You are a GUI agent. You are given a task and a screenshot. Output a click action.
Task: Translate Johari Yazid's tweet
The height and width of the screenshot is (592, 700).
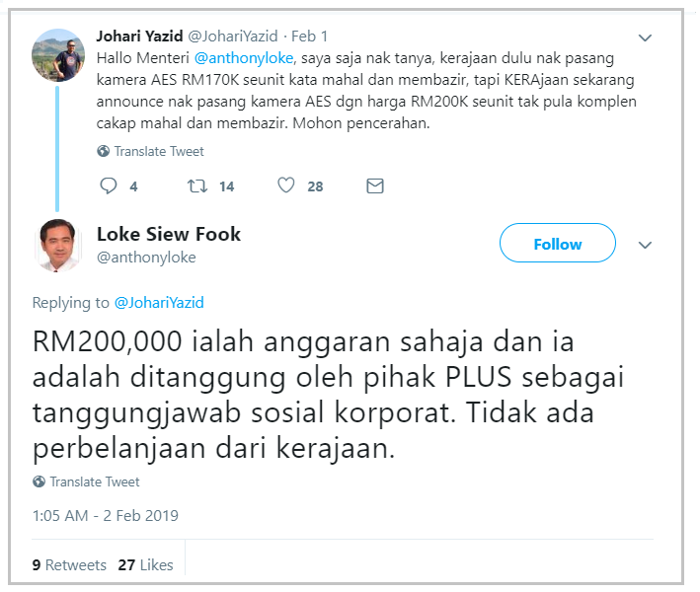click(x=159, y=151)
